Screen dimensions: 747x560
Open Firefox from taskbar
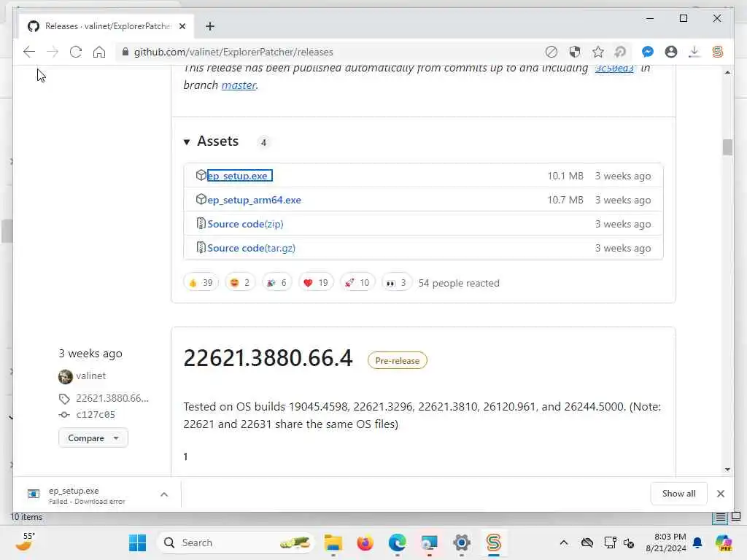[365, 542]
